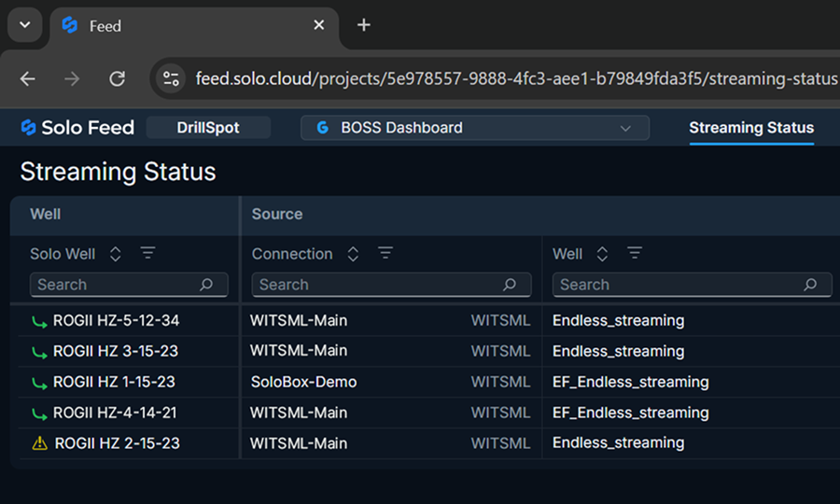Image resolution: width=840 pixels, height=504 pixels.
Task: Click the Source Well search field
Action: (693, 285)
